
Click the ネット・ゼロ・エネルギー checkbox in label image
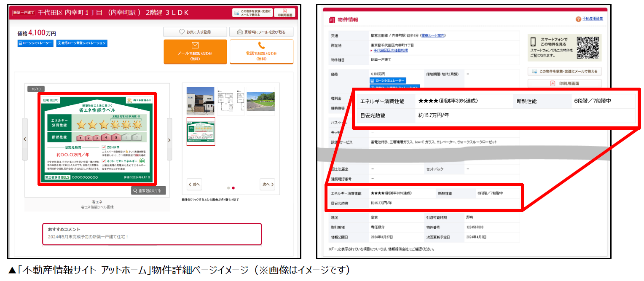[x=104, y=161]
